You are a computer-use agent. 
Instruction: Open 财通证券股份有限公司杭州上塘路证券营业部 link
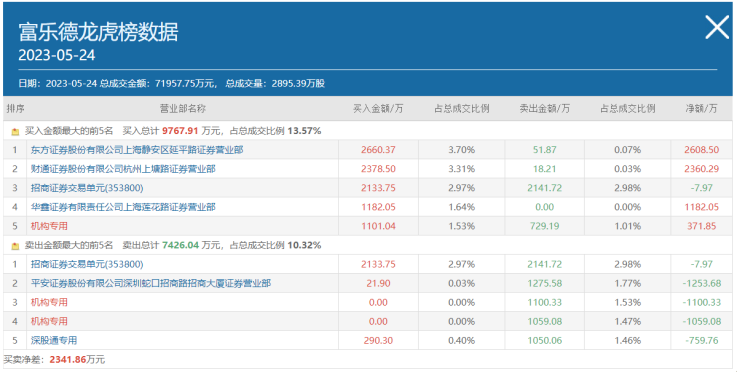pos(123,169)
